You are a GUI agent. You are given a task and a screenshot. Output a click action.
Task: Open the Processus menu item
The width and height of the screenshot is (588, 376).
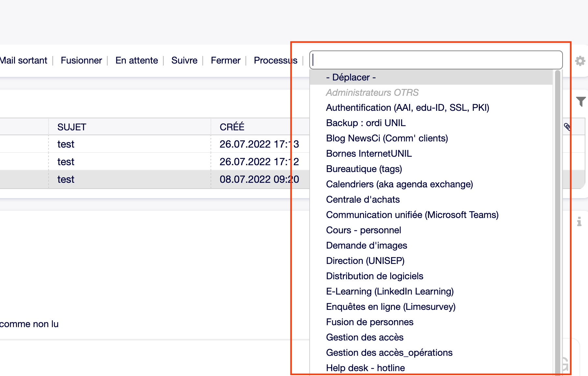pos(275,61)
